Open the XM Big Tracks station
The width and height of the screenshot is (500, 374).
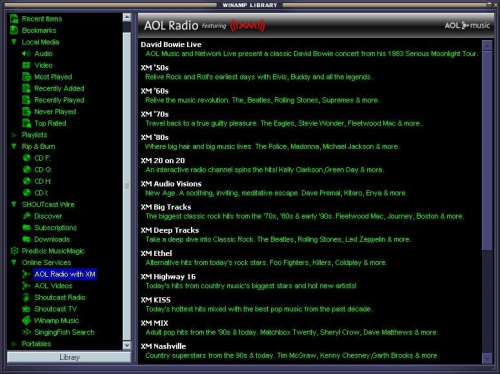pos(166,207)
